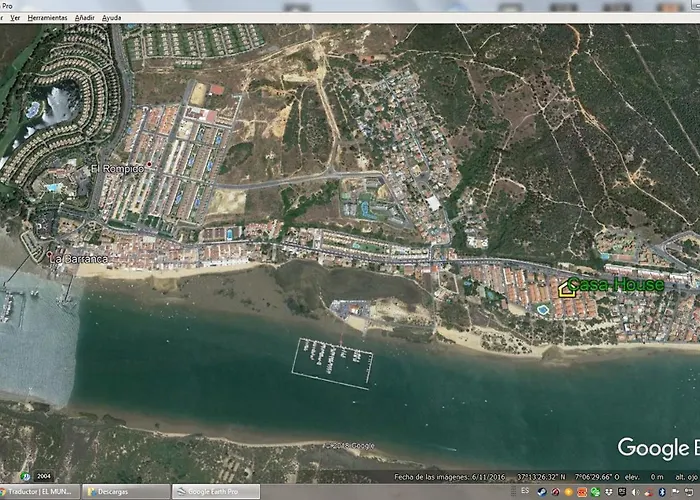Click the Casa-House green placemark label

click(x=616, y=284)
